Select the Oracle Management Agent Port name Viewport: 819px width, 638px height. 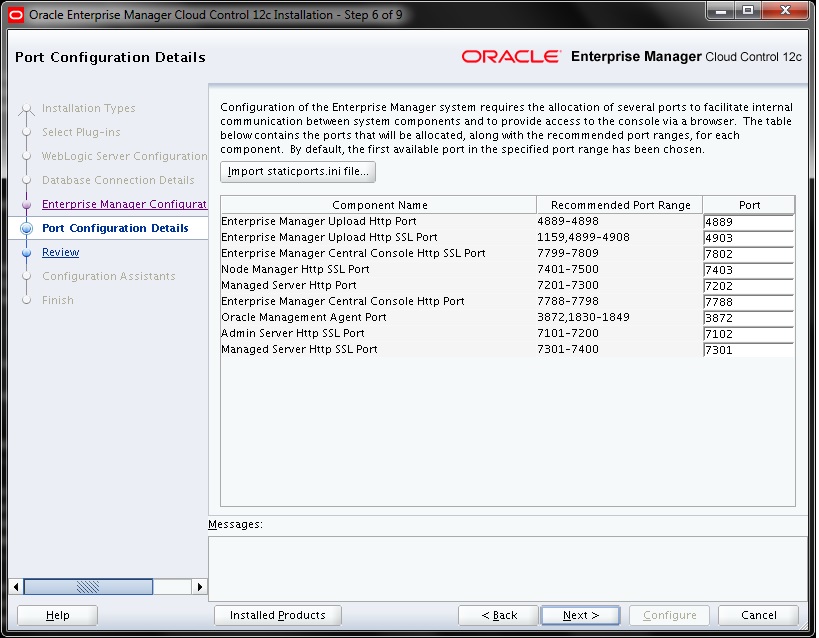[303, 317]
